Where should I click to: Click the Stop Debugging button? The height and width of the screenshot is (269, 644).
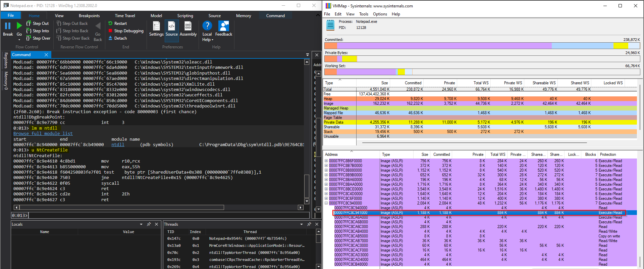point(126,31)
